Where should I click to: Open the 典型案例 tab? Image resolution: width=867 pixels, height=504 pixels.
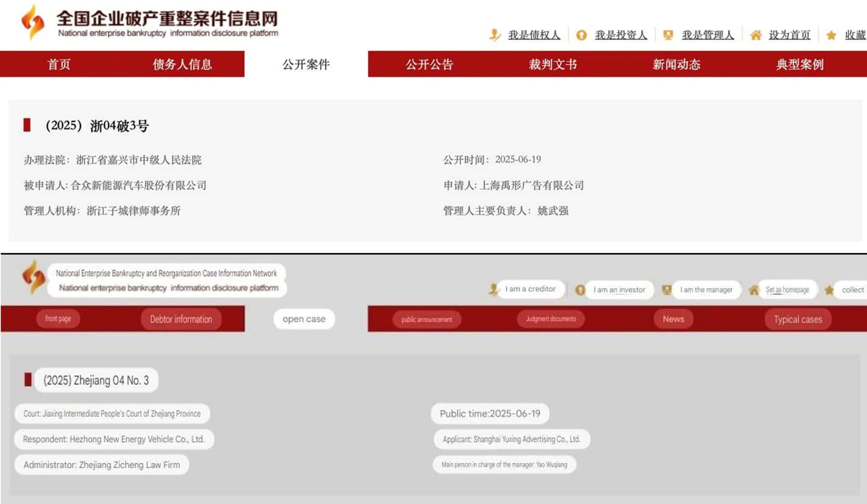pos(800,64)
